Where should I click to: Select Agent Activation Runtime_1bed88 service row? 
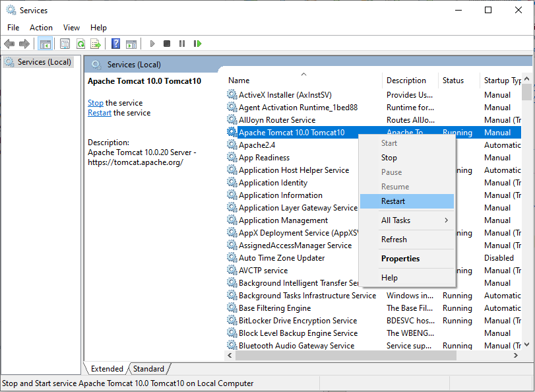tap(373, 107)
